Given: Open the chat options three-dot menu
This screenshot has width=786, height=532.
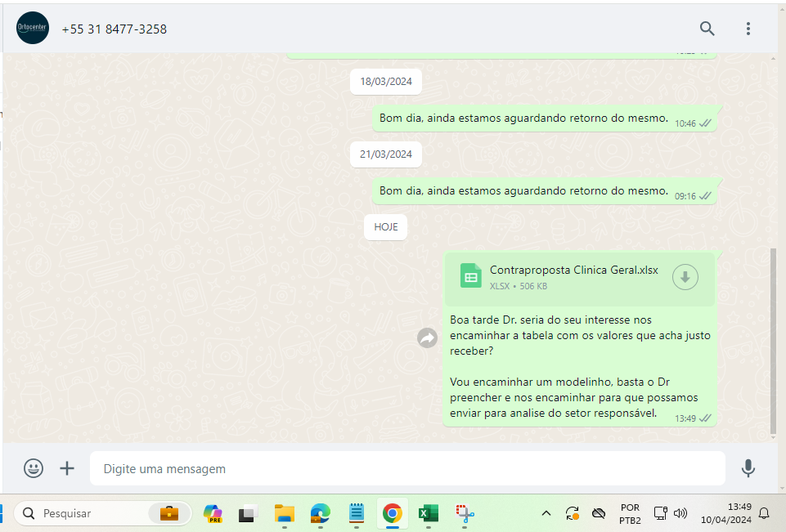Looking at the screenshot, I should (x=748, y=29).
